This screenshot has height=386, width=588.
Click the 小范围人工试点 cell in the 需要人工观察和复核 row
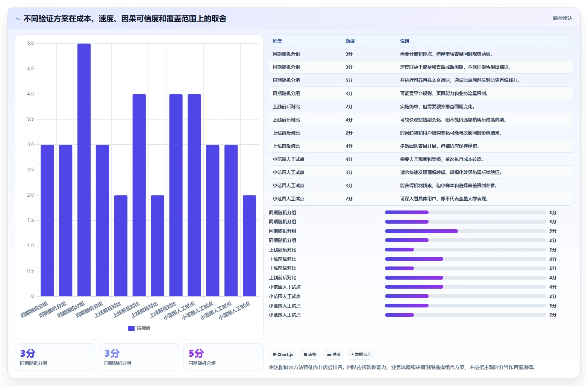tap(288, 159)
